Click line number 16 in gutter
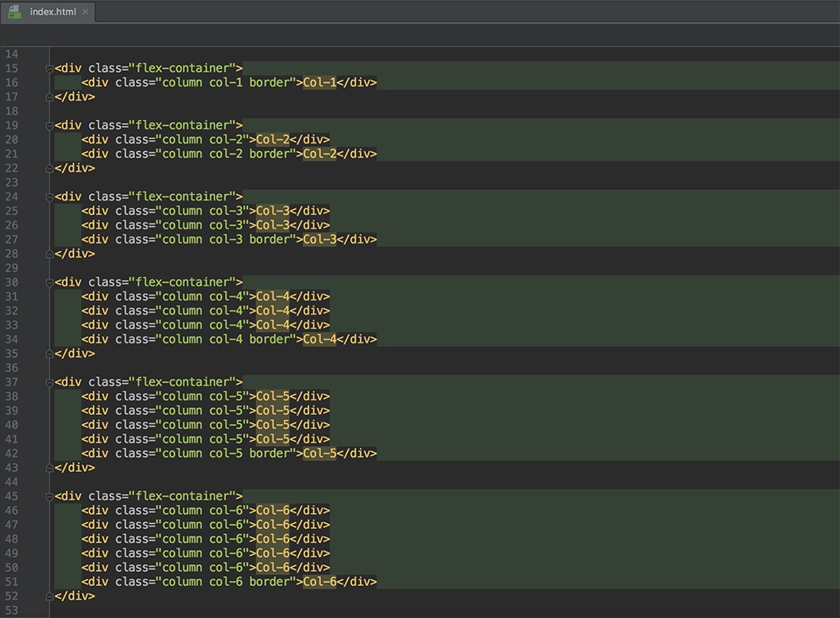Viewport: 840px width, 618px height. pyautogui.click(x=12, y=82)
